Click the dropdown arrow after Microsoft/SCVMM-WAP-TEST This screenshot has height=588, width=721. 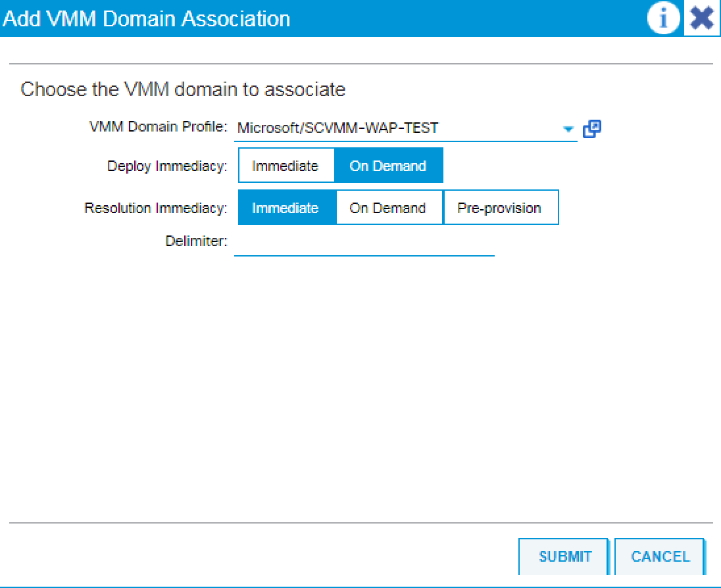coord(568,129)
